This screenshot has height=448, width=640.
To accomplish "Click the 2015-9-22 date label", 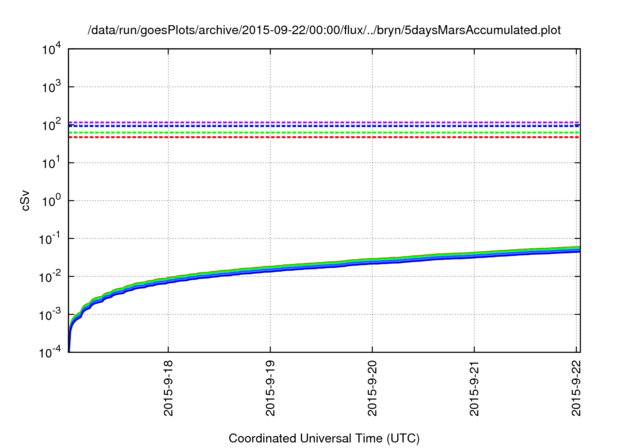I will point(576,388).
